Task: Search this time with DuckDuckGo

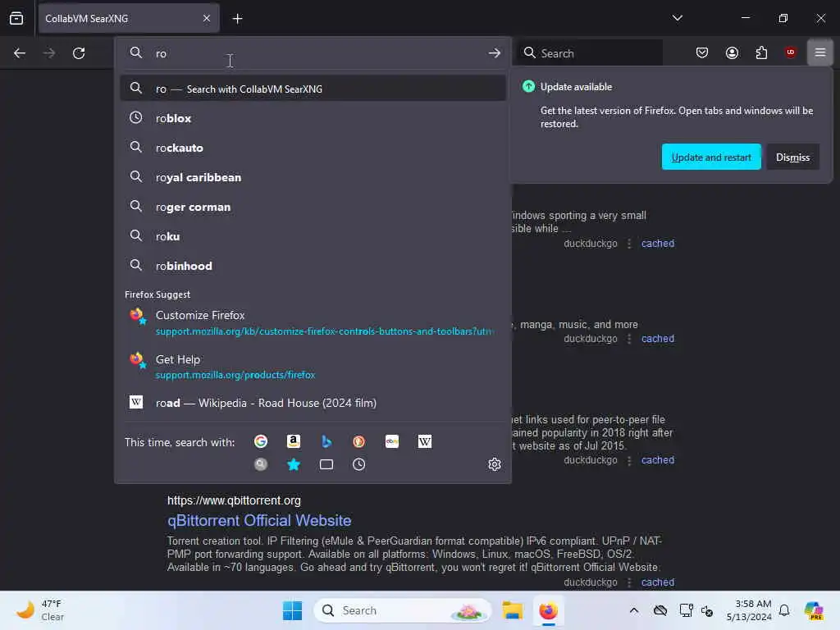Action: pyautogui.click(x=359, y=441)
